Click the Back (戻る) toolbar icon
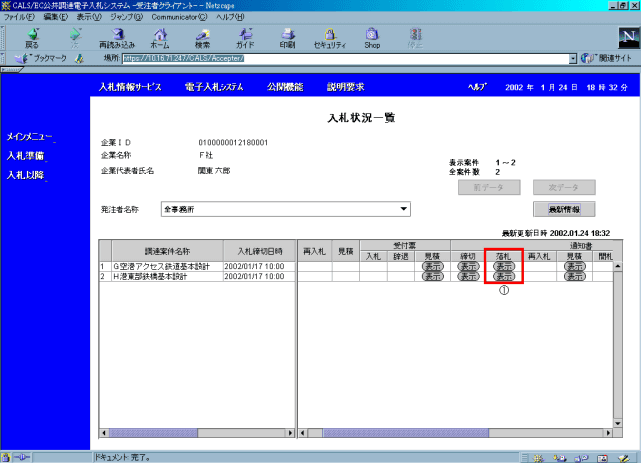This screenshot has height=463, width=641. tap(32, 38)
